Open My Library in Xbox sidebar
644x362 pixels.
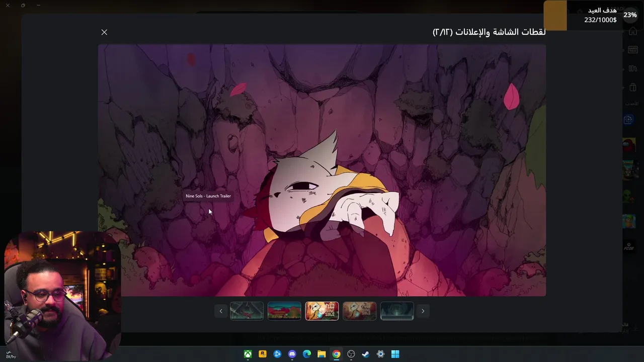[632, 68]
